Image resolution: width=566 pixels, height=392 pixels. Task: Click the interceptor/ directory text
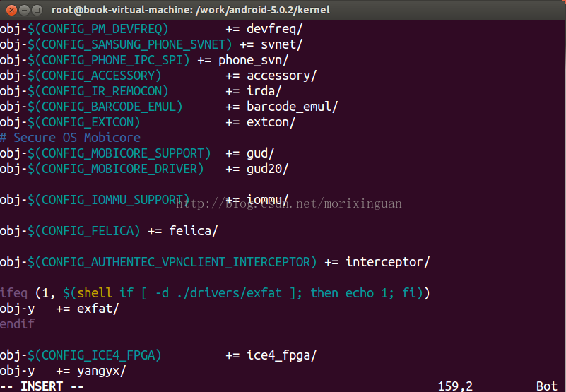[x=387, y=262]
